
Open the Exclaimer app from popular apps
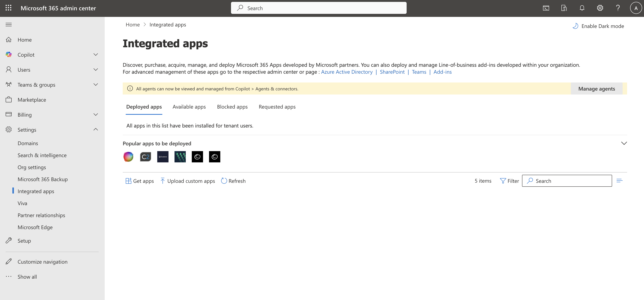(x=163, y=157)
